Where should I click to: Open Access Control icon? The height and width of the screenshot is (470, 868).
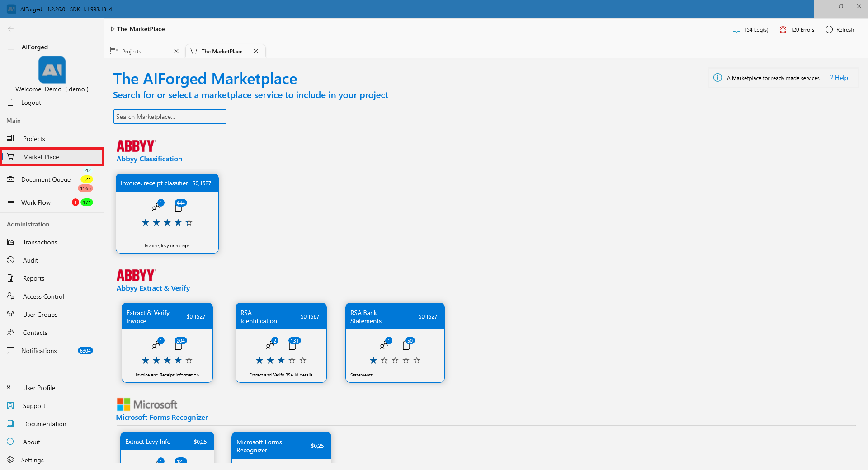click(x=10, y=296)
